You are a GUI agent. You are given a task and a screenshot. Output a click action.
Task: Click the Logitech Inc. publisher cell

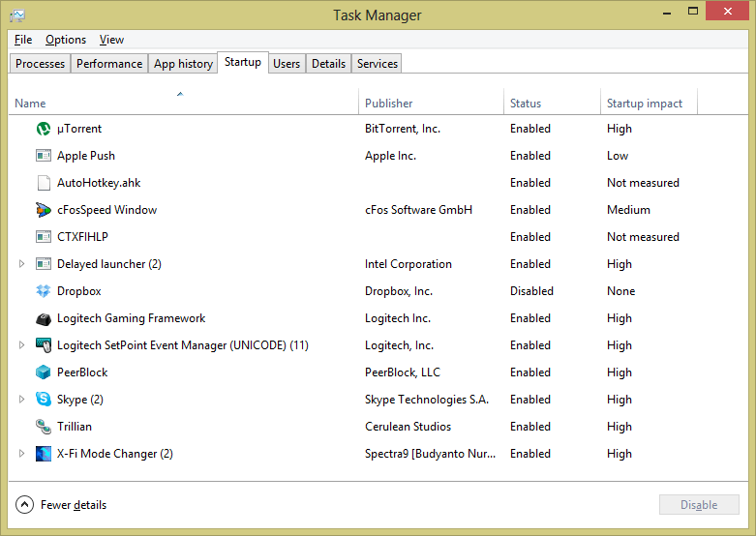pos(398,318)
